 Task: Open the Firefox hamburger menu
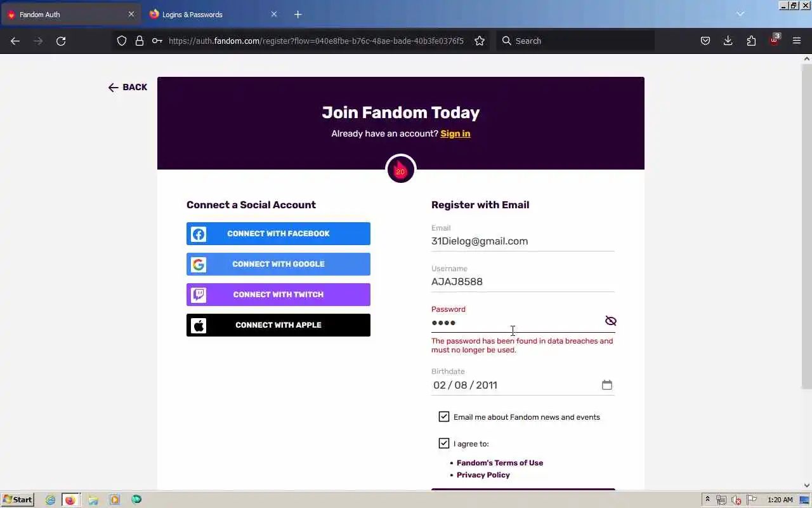pyautogui.click(x=797, y=41)
